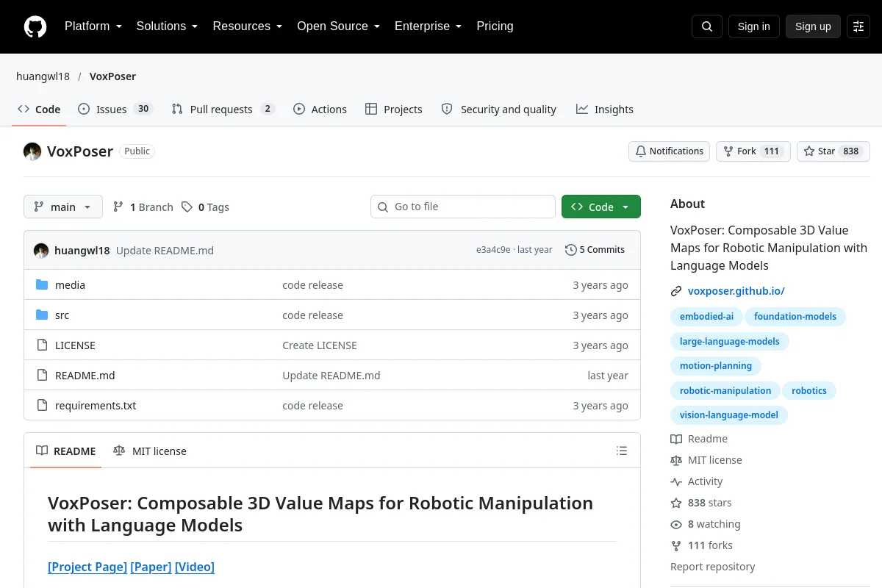The height and width of the screenshot is (588, 882).
Task: Open the [Paper] link in README
Action: click(x=151, y=567)
